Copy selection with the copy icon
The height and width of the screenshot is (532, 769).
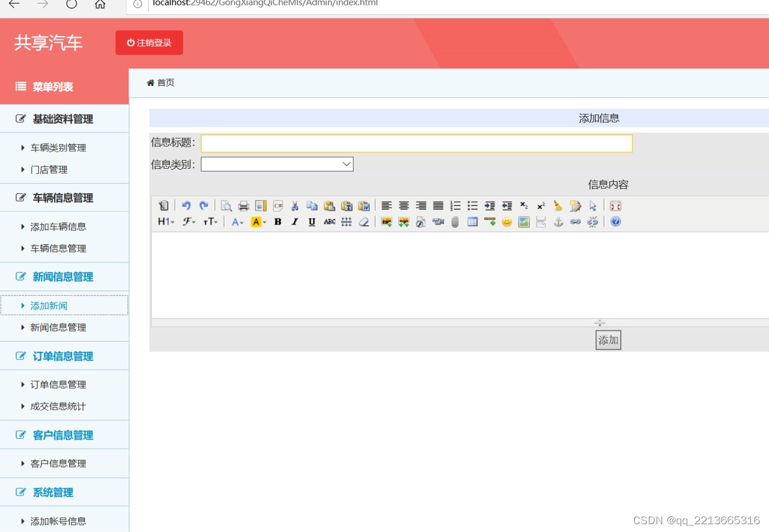pyautogui.click(x=312, y=206)
